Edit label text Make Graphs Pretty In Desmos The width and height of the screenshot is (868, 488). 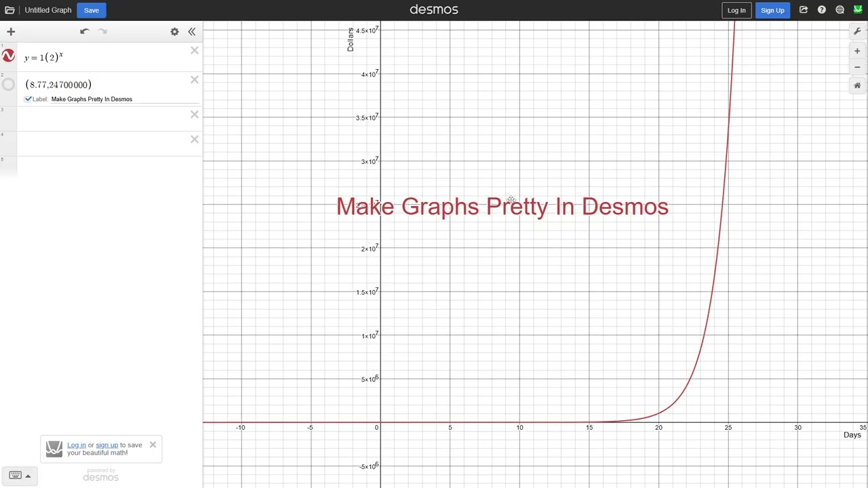125,99
